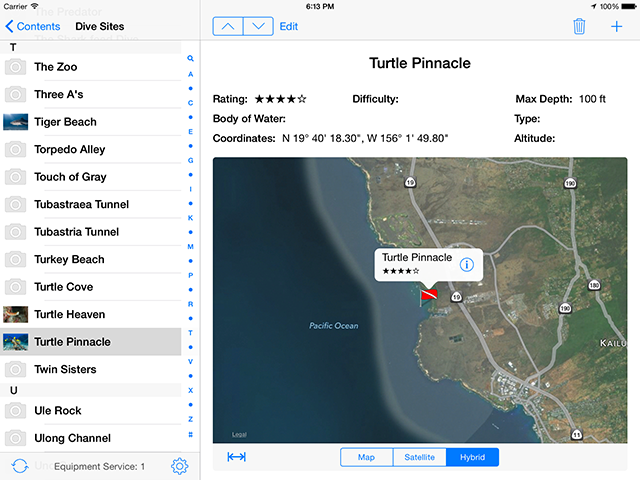Viewport: 640px width, 480px height.
Task: Expand map with the width arrows icon
Action: [x=237, y=457]
